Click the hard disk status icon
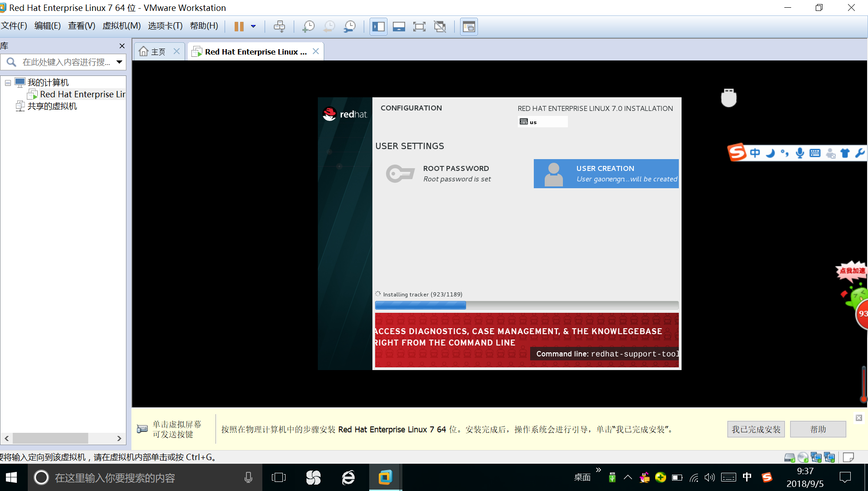 (790, 457)
